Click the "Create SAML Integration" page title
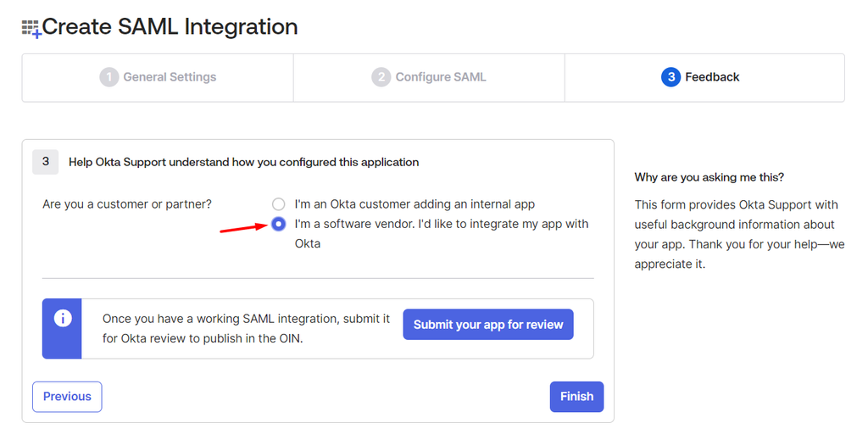The image size is (868, 440). click(170, 26)
